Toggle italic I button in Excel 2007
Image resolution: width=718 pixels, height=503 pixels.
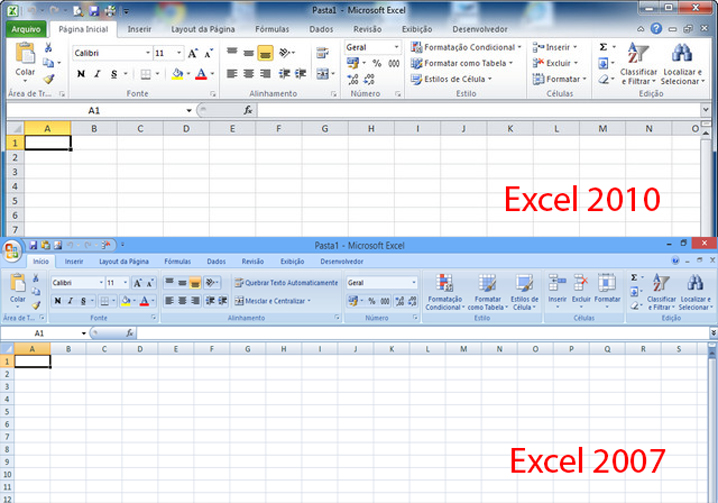71,301
